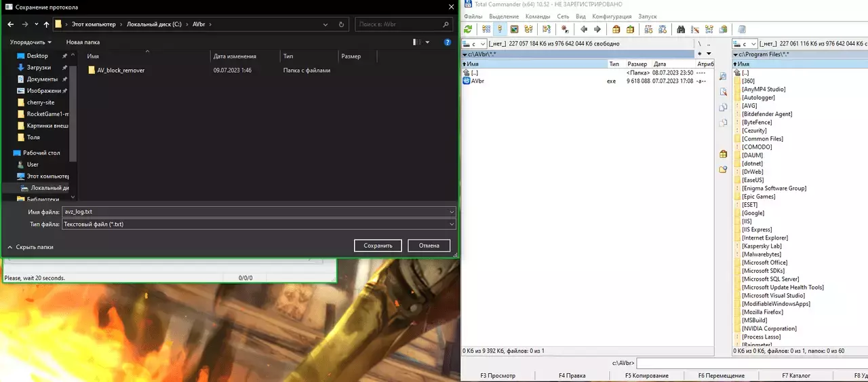Click the Отмена button

coord(429,246)
